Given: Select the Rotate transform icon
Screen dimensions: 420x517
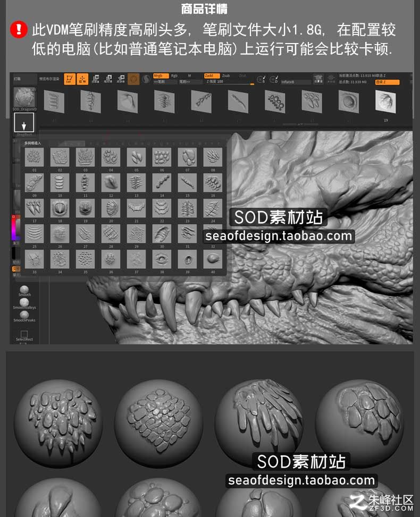Looking at the screenshot, I should (121, 79).
